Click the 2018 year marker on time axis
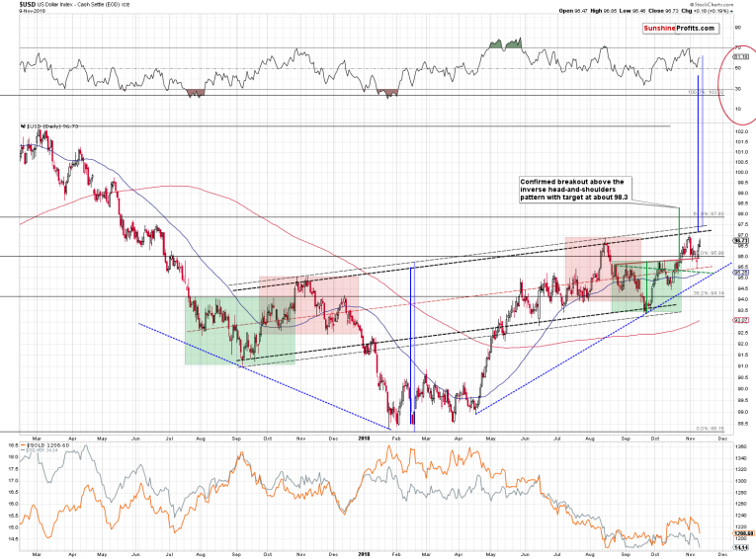Viewport: 756px width, 559px height. (364, 439)
